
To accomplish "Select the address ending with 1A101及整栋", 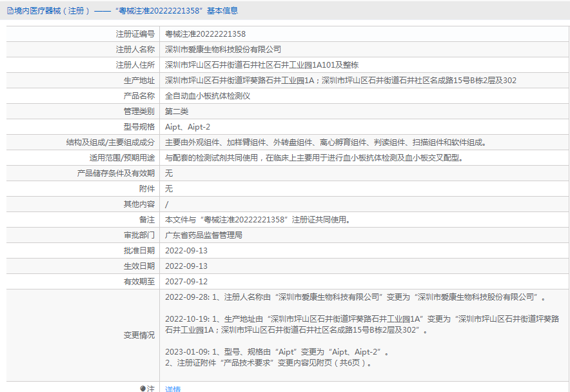I will [262, 65].
